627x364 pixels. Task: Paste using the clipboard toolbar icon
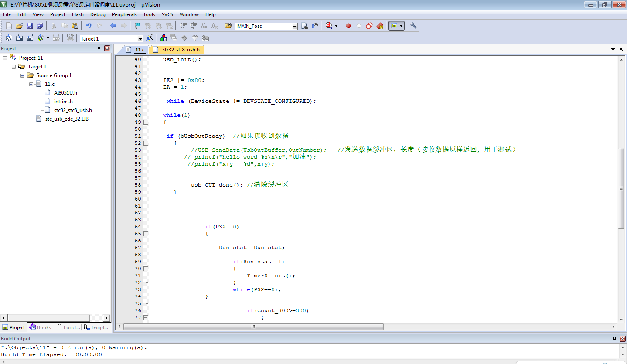point(75,26)
